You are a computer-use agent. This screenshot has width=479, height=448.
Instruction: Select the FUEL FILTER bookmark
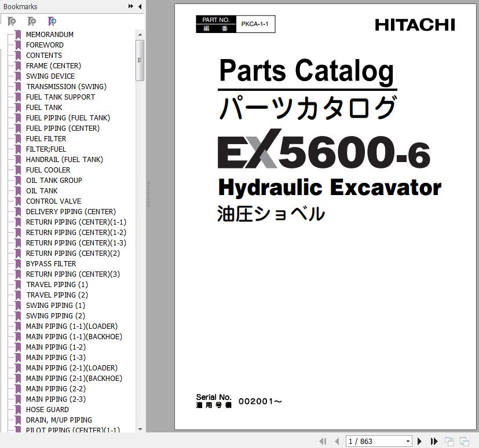46,138
